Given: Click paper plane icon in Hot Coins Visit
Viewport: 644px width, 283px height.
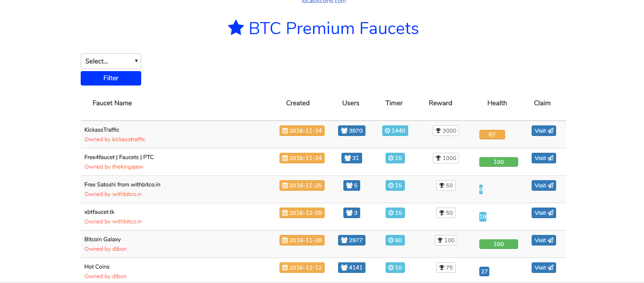Looking at the screenshot, I should pos(550,268).
